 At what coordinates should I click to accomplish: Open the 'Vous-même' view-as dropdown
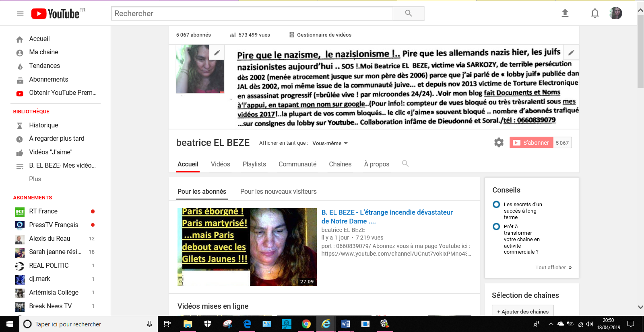[x=330, y=143]
